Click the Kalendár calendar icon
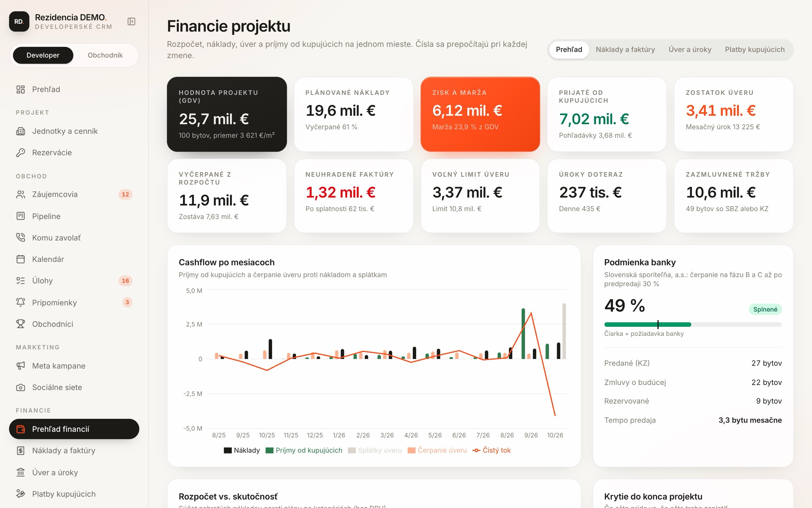The width and height of the screenshot is (812, 508). tap(21, 259)
